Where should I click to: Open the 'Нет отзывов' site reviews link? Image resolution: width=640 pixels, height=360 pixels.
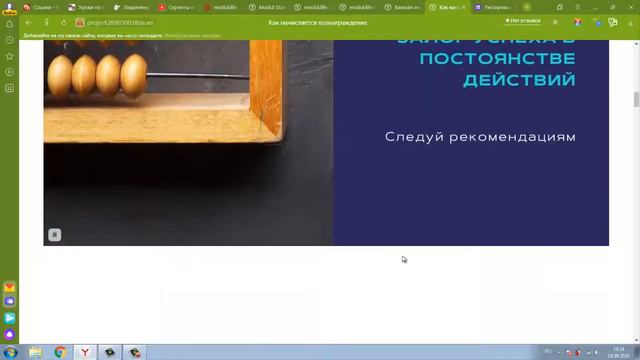(523, 21)
